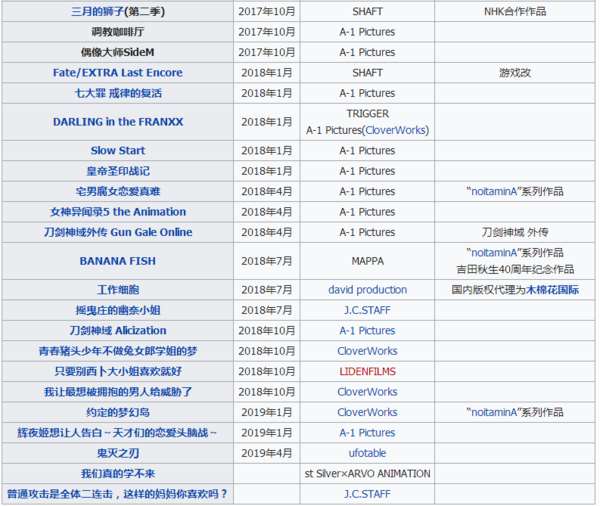Image resolution: width=600 pixels, height=506 pixels.
Task: Select the 吉田秋生40周年纪念作品 note
Action: [x=515, y=269]
